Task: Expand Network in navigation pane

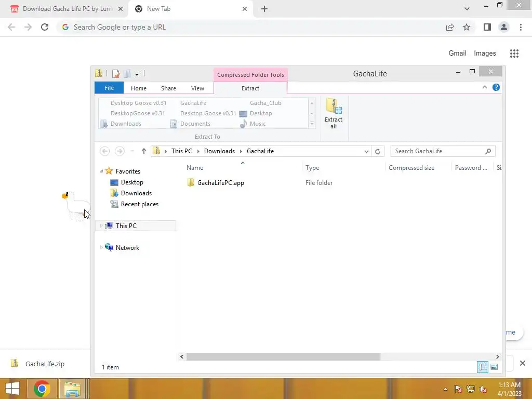Action: tap(101, 248)
